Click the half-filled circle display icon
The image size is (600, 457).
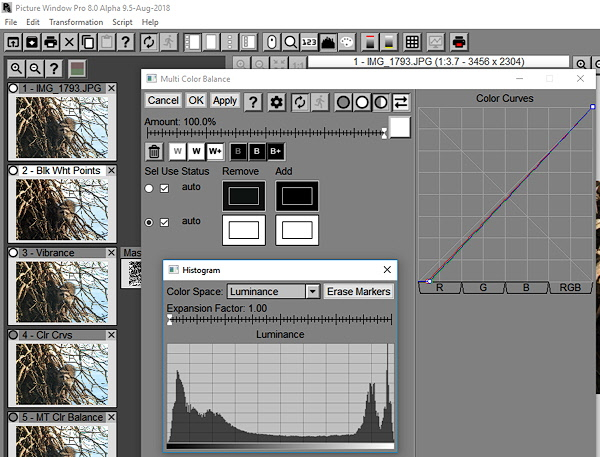coord(381,102)
